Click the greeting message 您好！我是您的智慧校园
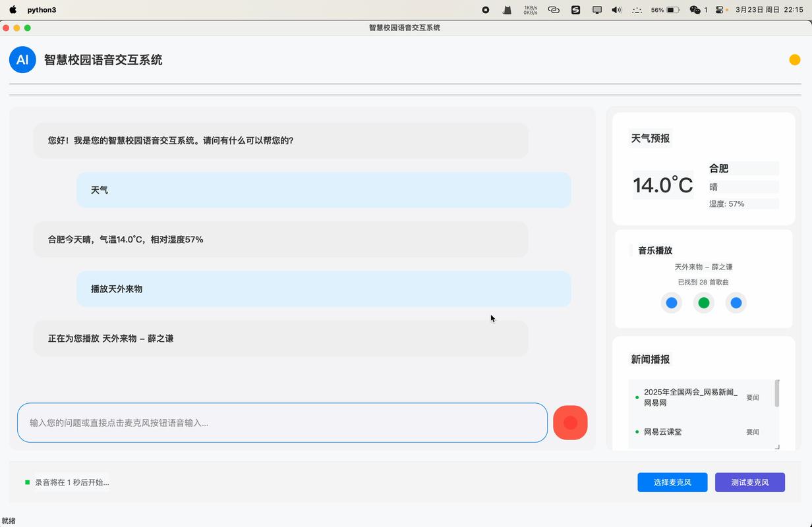Screen dimensions: 812x527 coord(281,140)
